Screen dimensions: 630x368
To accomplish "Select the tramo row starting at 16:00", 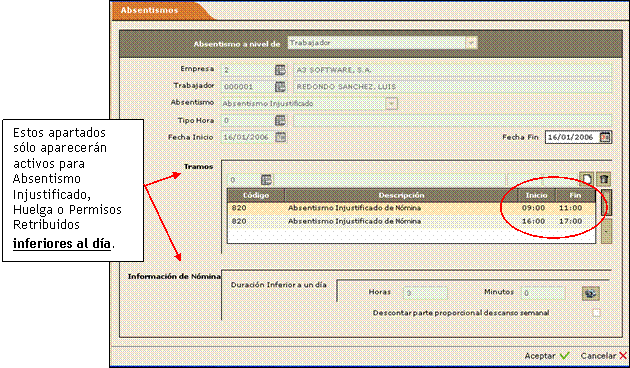I will [411, 221].
